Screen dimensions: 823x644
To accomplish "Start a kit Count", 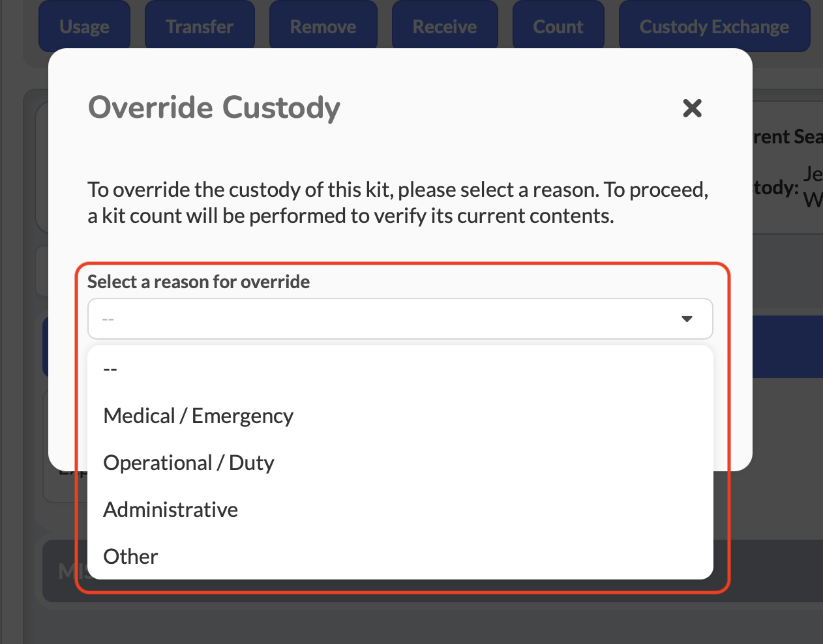I will 558,27.
